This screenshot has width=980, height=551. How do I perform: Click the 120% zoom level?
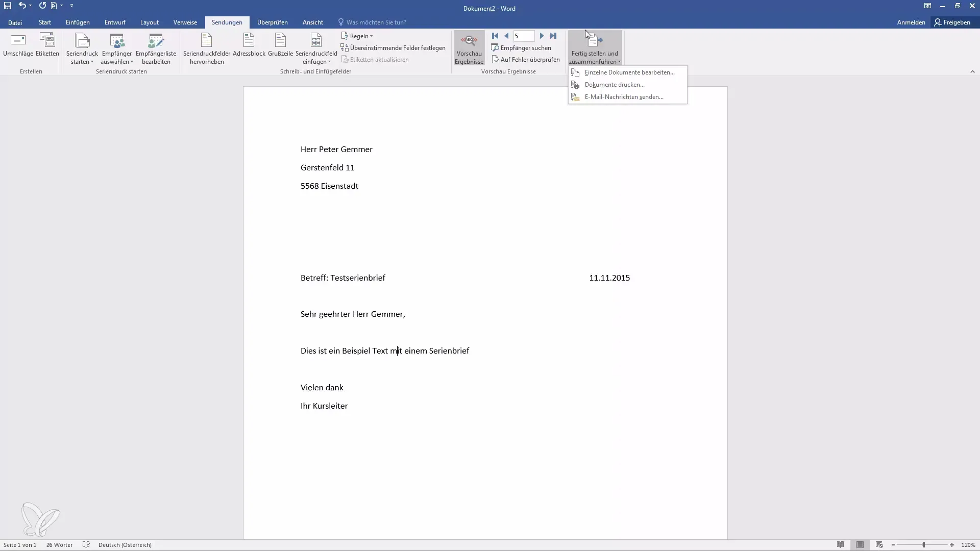point(968,545)
